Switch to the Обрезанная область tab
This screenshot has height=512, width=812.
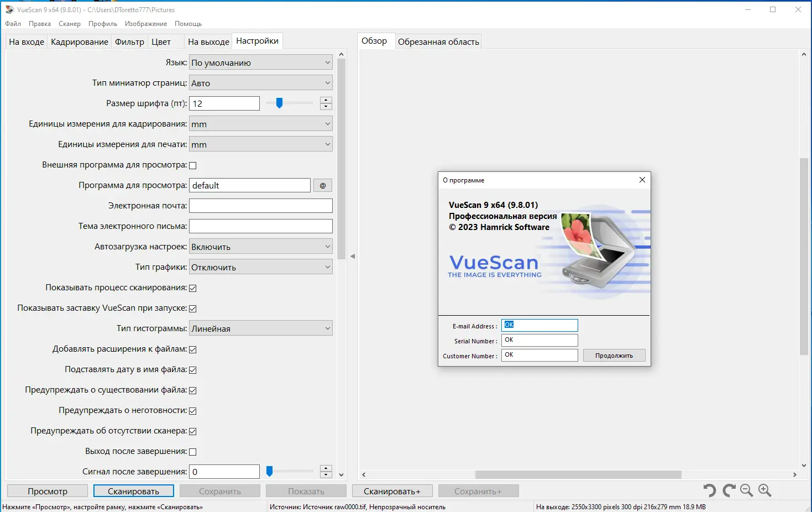(438, 41)
